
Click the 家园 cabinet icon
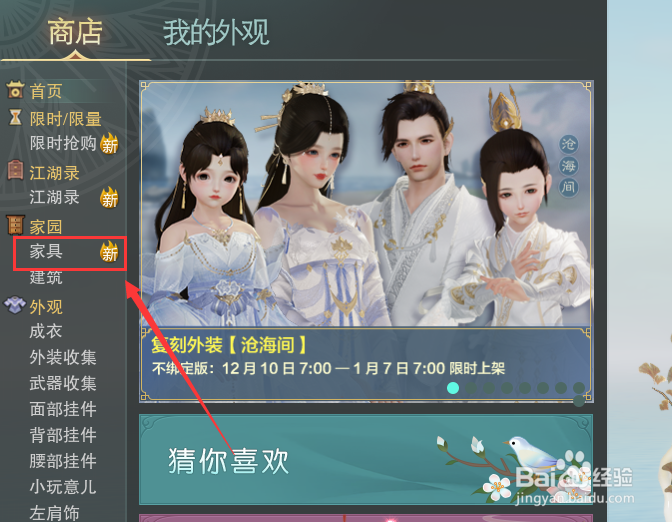(16, 225)
